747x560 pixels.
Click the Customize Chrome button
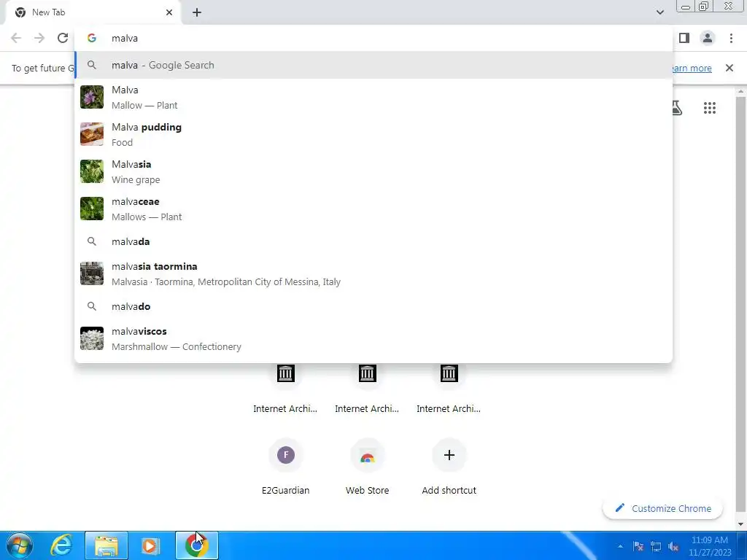662,508
